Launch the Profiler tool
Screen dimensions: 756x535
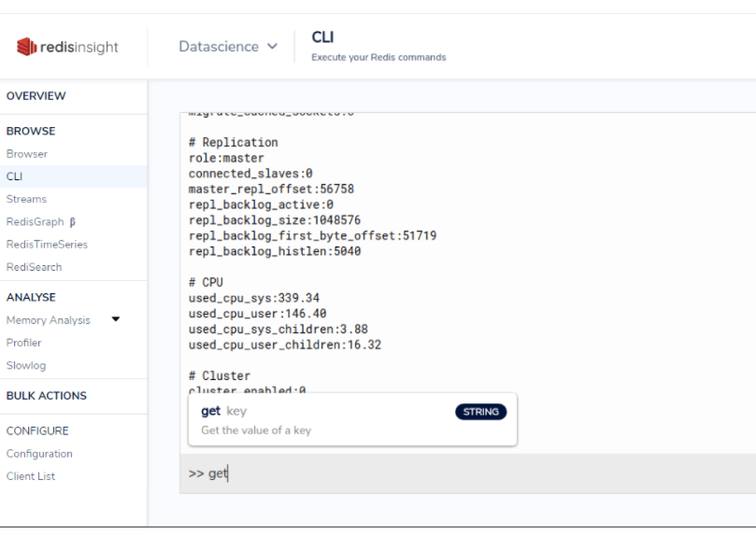[23, 343]
